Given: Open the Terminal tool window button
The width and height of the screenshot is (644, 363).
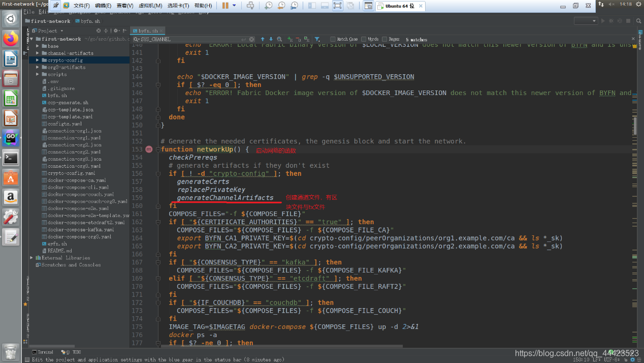Looking at the screenshot, I should point(43,352).
